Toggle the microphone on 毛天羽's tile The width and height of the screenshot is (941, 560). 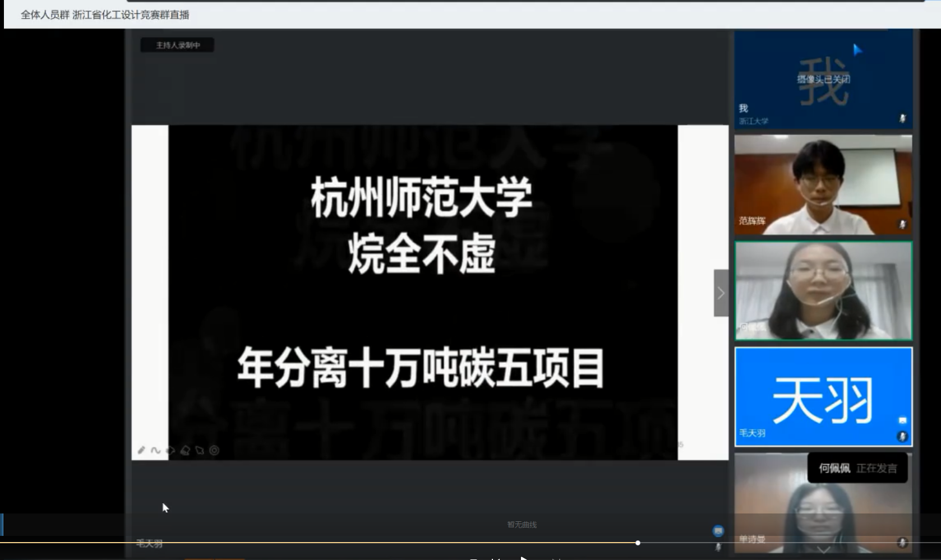tap(902, 436)
